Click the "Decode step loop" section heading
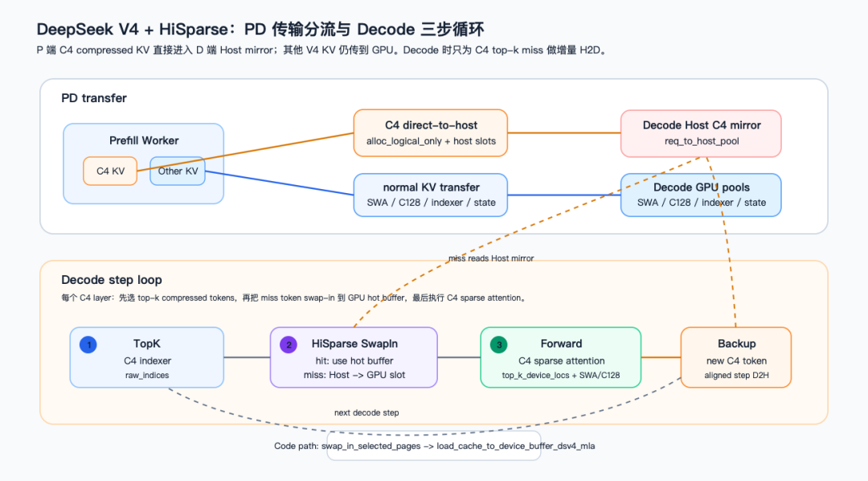This screenshot has width=868, height=481. pyautogui.click(x=111, y=280)
